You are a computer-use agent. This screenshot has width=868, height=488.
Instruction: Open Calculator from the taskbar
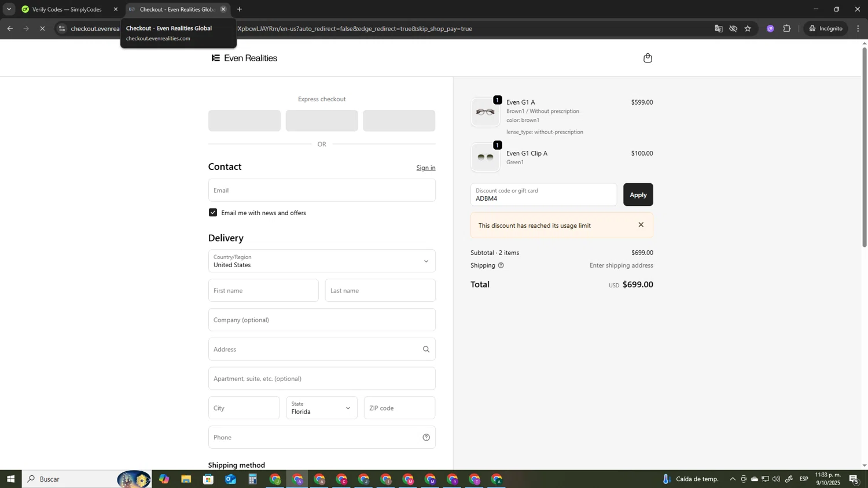pyautogui.click(x=253, y=479)
